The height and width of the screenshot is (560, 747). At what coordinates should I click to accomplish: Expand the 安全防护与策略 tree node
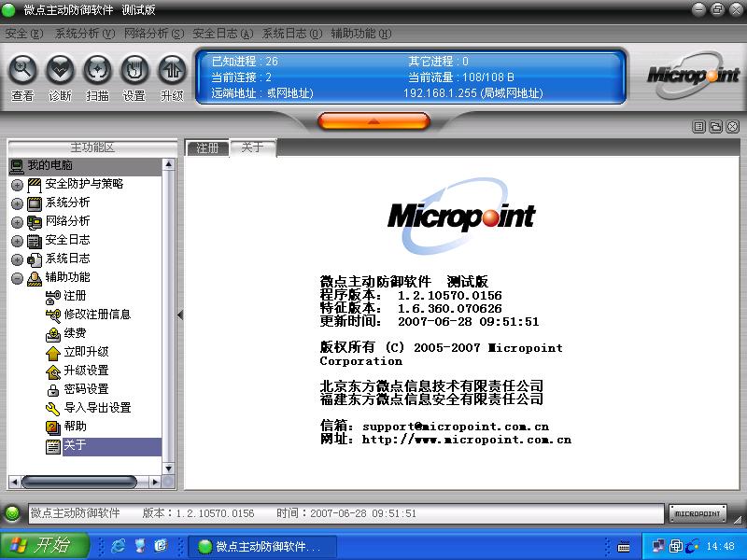[x=17, y=185]
